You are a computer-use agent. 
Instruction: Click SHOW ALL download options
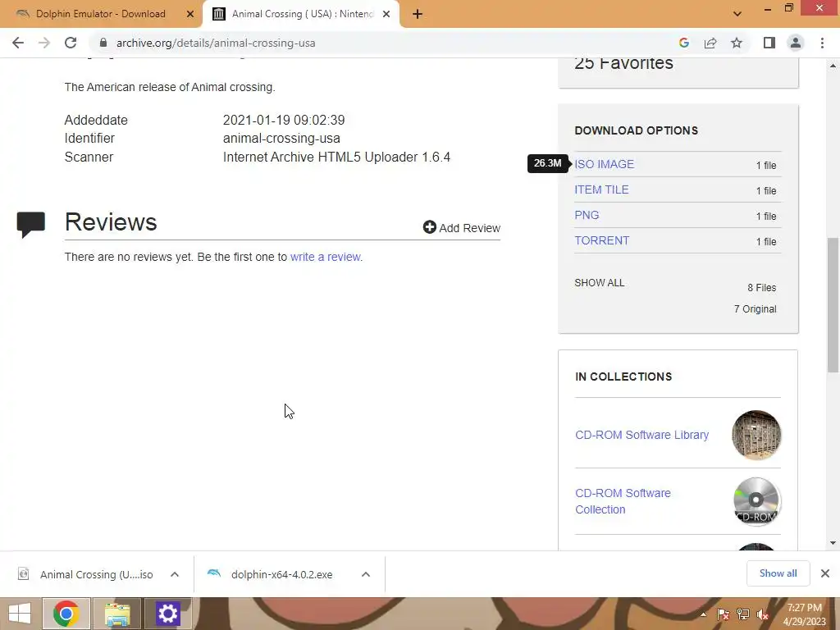(600, 283)
